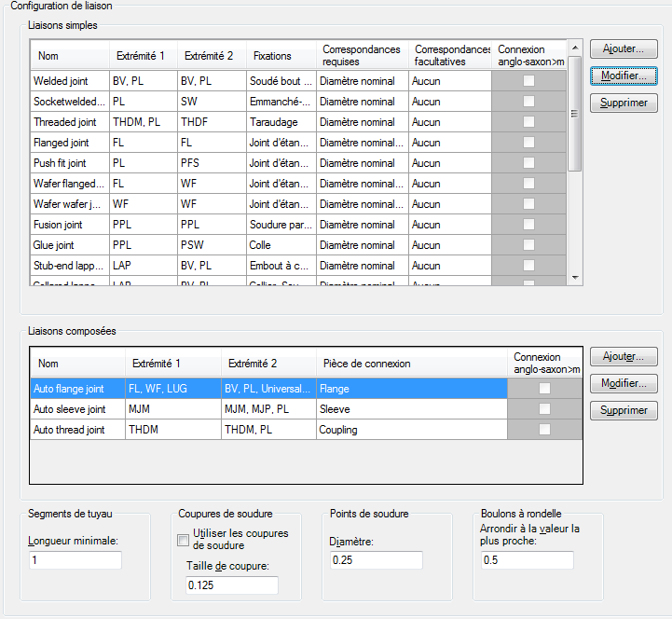Click Ajouter button for Liaisons composées
This screenshot has height=619, width=672.
[624, 356]
